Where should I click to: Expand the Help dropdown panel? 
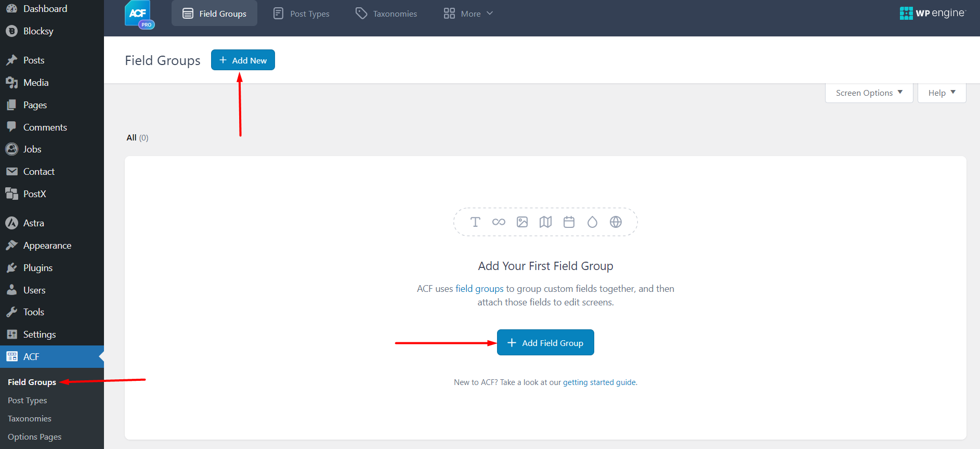click(942, 93)
